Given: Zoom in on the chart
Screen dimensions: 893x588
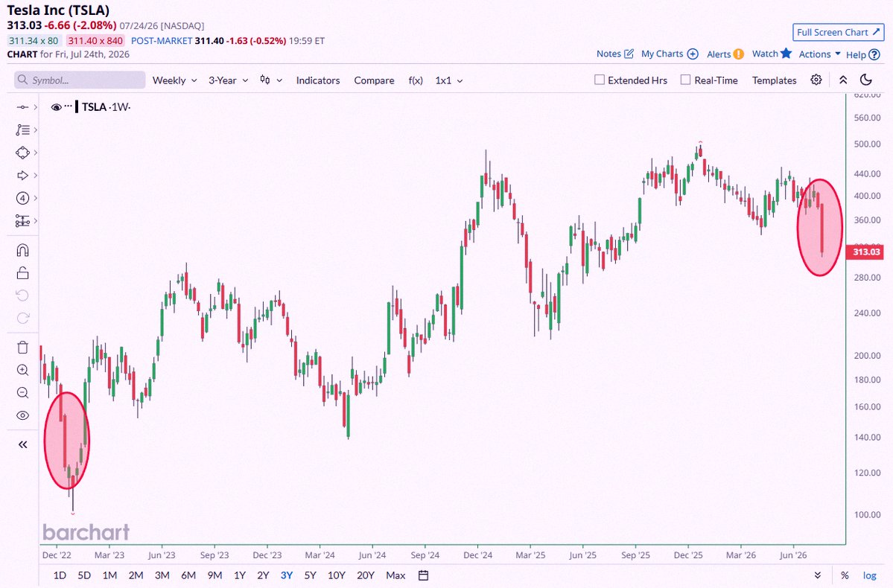Looking at the screenshot, I should click(22, 370).
